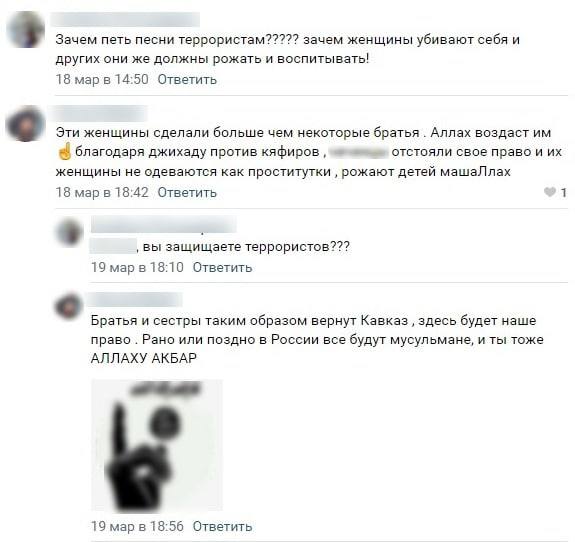Viewport: 575px width, 542px height.
Task: Open the blurred attached image in the last comment
Action: [x=157, y=445]
